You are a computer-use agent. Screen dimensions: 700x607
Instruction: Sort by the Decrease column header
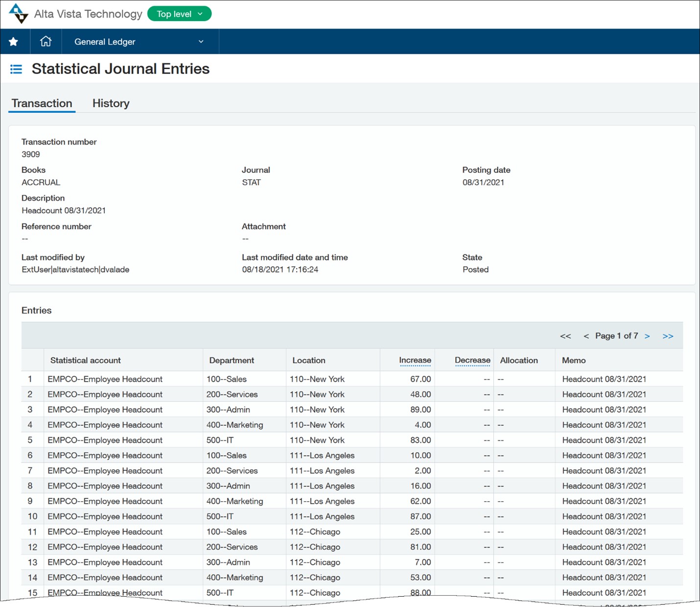click(472, 360)
